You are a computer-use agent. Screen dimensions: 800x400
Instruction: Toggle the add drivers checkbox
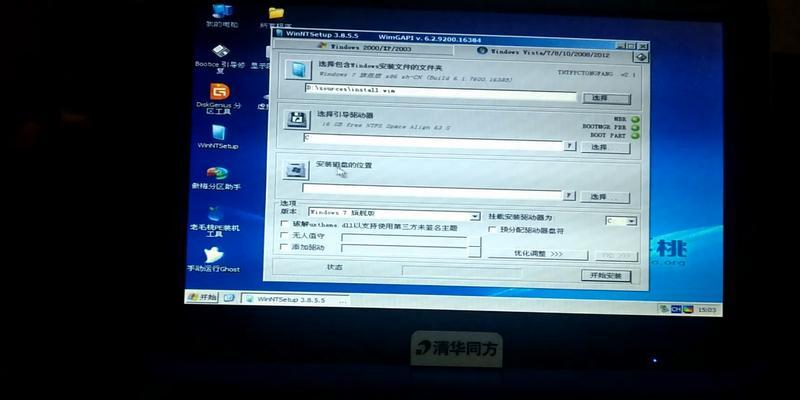click(284, 247)
